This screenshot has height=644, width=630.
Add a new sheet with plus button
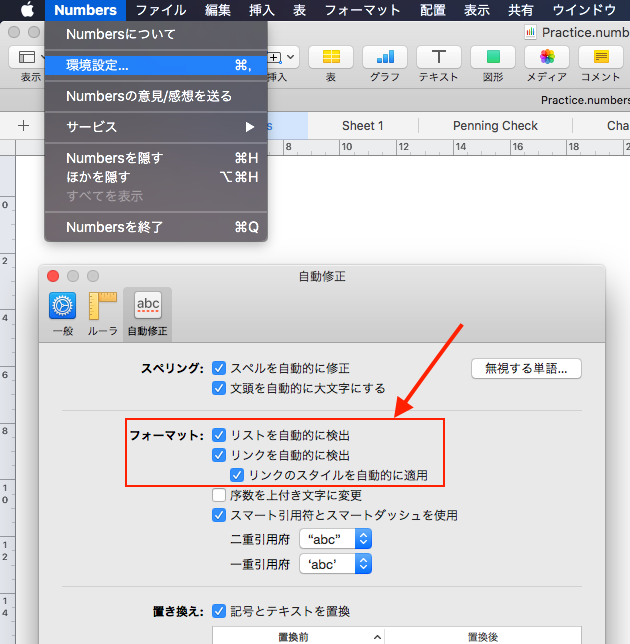[x=24, y=126]
